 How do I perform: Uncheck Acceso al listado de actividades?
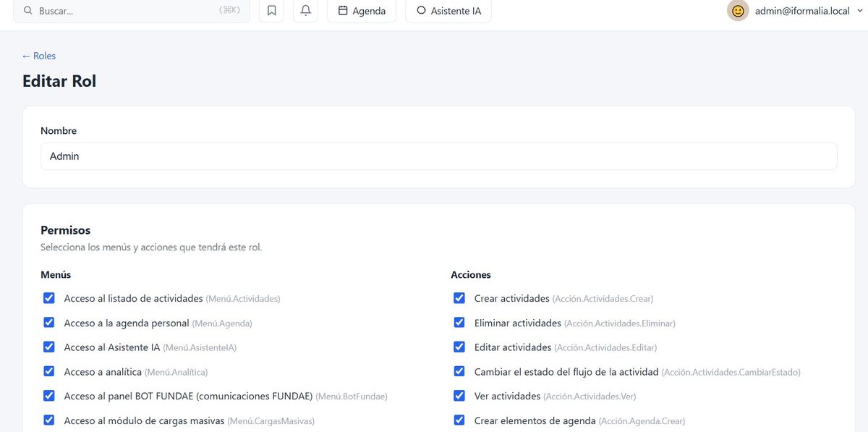click(x=49, y=298)
